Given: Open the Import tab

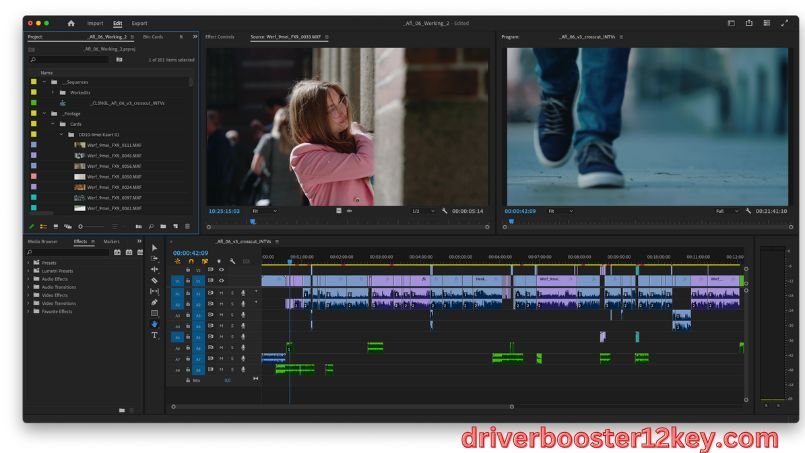Looking at the screenshot, I should (x=95, y=23).
